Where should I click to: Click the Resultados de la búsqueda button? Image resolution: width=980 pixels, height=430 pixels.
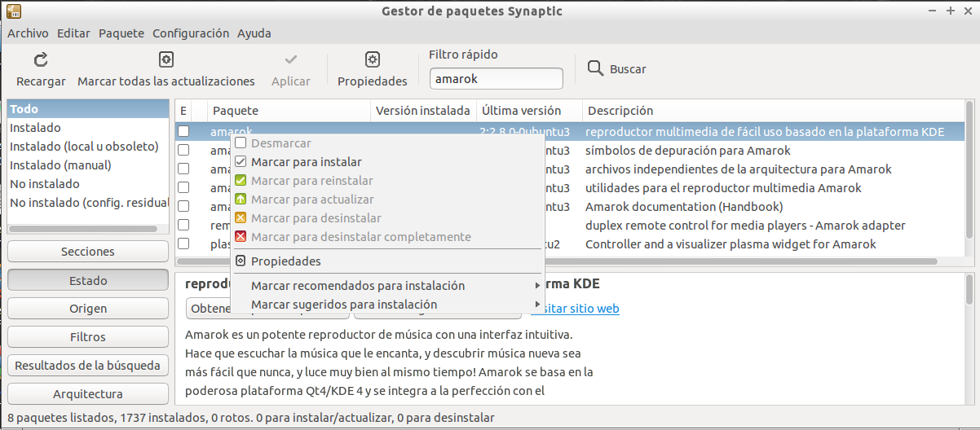tap(88, 366)
